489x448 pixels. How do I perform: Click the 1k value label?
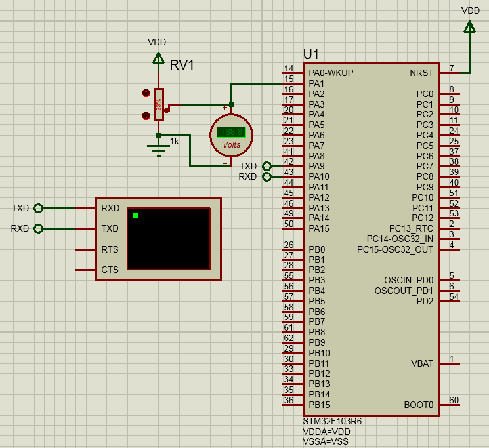[x=175, y=142]
